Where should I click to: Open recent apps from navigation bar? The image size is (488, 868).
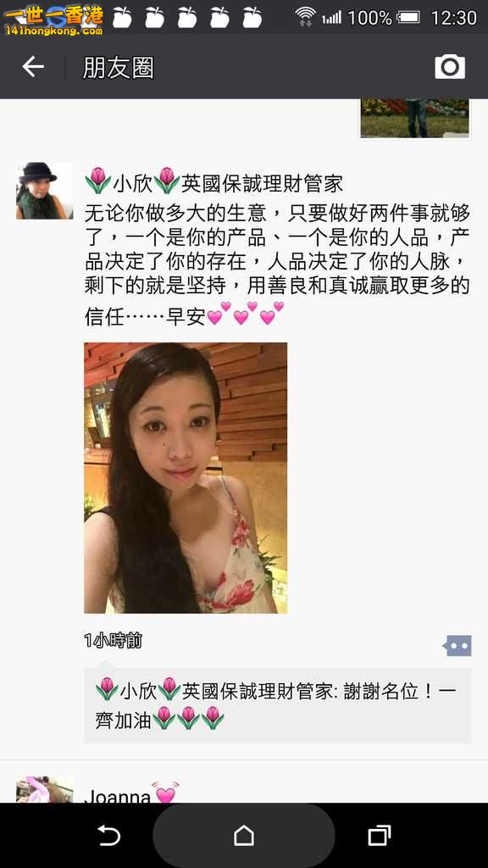pos(379,835)
